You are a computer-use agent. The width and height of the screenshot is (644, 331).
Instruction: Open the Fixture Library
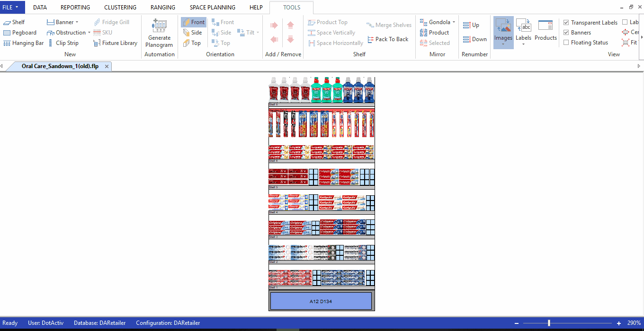point(115,43)
